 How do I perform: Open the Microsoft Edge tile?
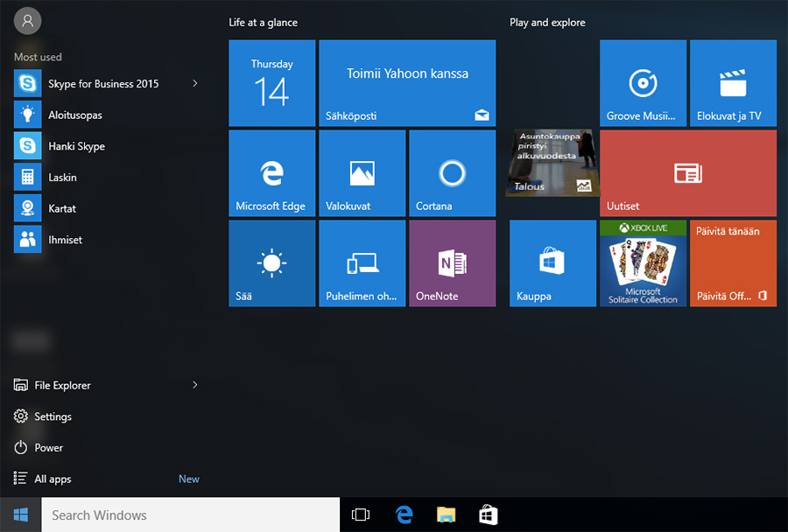271,173
